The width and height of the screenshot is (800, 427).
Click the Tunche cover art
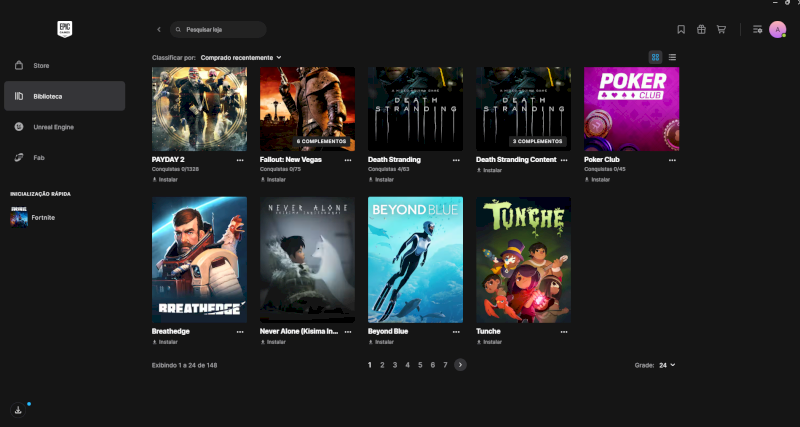pos(523,260)
